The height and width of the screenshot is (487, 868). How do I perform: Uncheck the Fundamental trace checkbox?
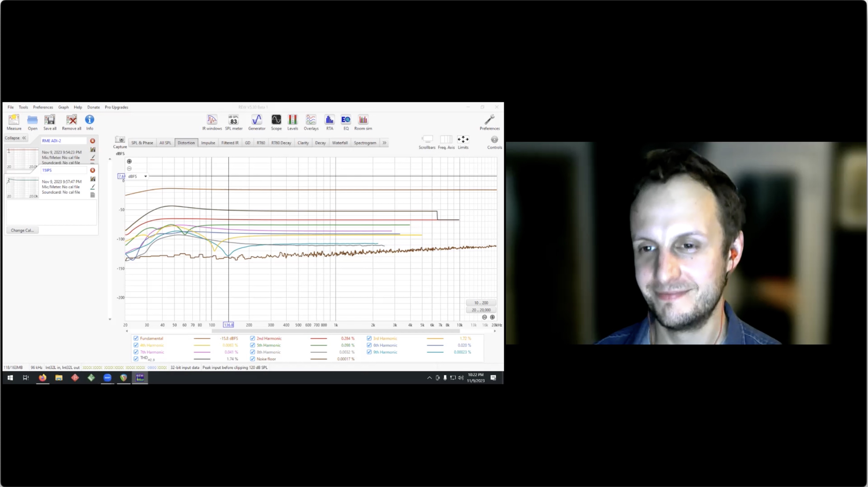[x=136, y=338]
